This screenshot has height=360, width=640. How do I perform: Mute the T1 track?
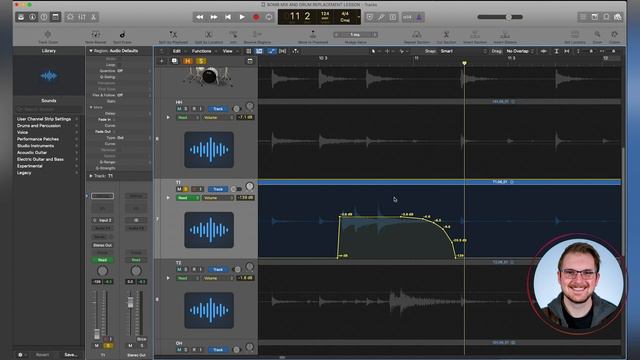click(x=179, y=189)
